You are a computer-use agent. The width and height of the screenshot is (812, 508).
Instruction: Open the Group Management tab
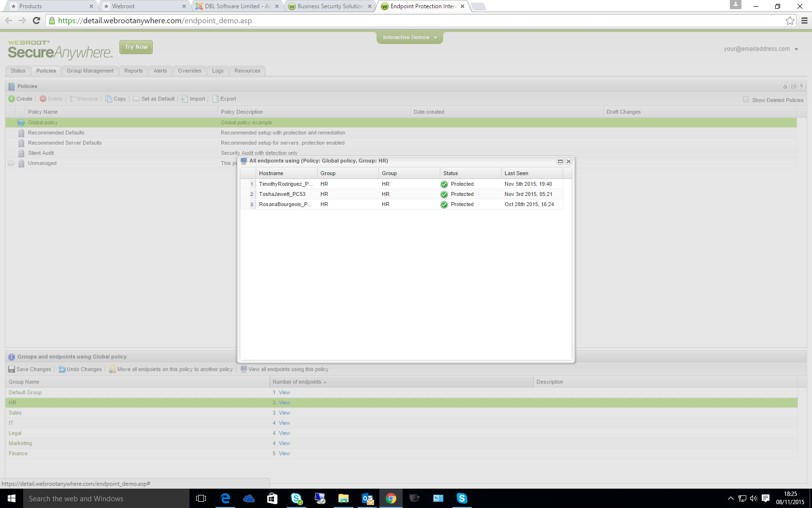point(90,71)
